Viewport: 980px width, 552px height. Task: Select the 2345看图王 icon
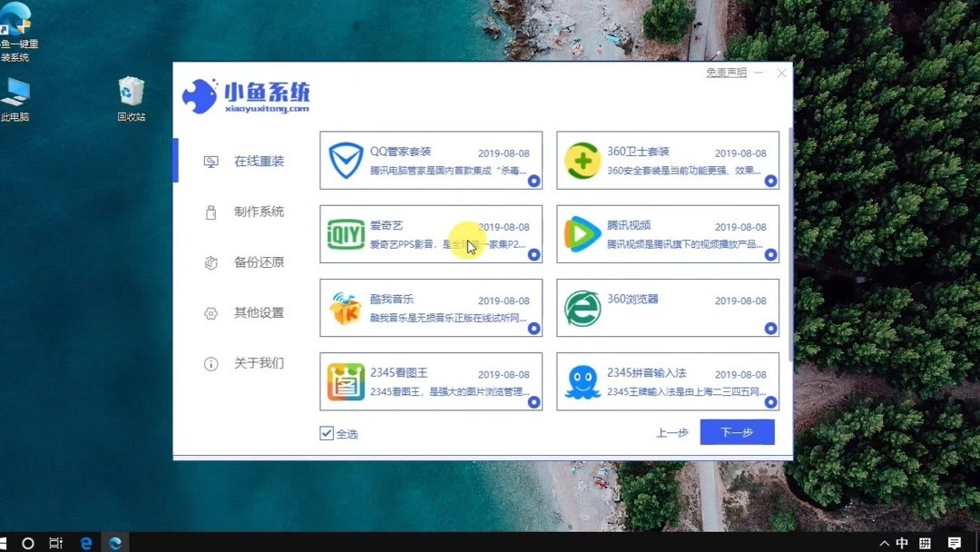(345, 381)
